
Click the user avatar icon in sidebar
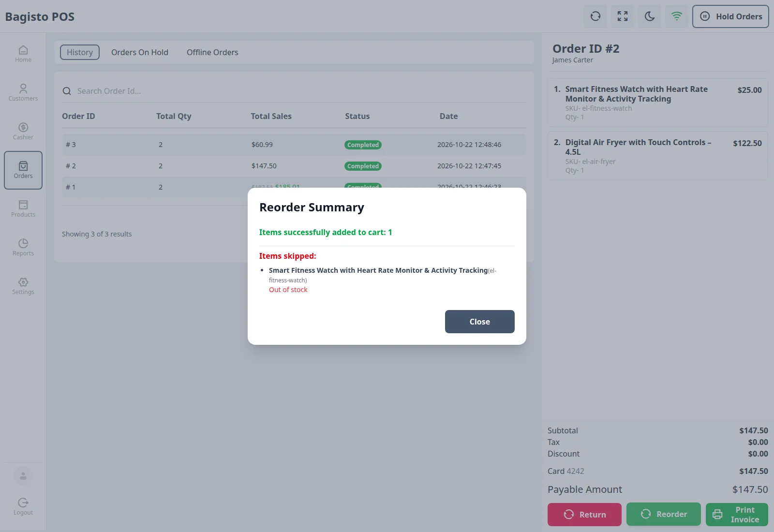tap(23, 476)
